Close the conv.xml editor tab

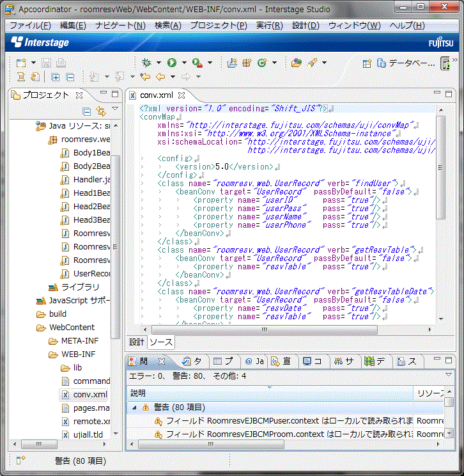(x=182, y=95)
